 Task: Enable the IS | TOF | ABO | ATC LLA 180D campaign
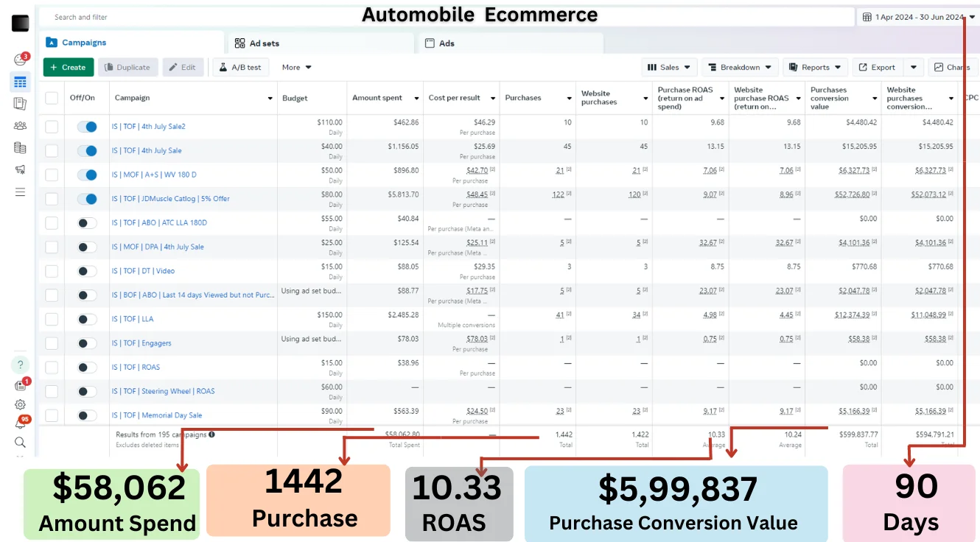[87, 222]
